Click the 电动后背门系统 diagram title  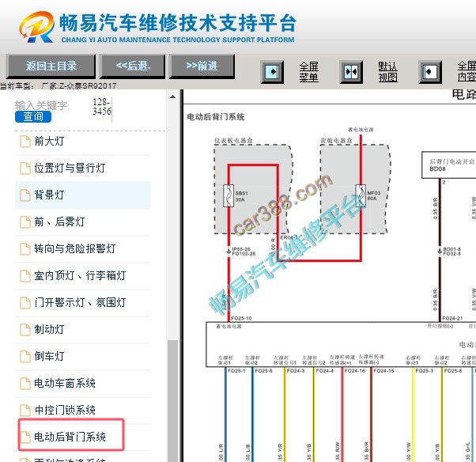216,117
